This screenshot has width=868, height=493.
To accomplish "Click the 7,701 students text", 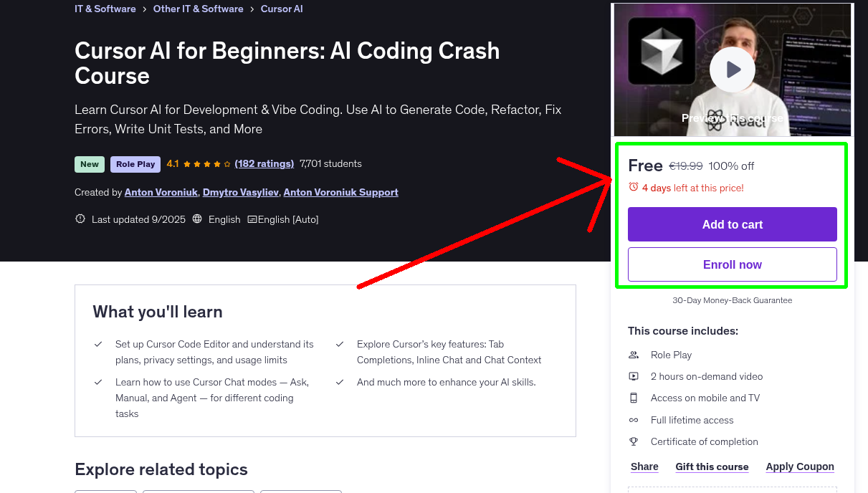I will [330, 163].
